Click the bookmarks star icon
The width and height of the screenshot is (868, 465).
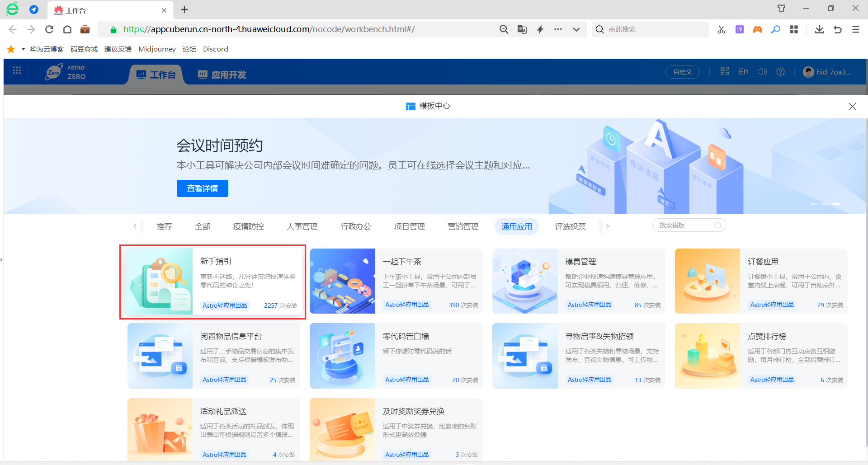[11, 49]
